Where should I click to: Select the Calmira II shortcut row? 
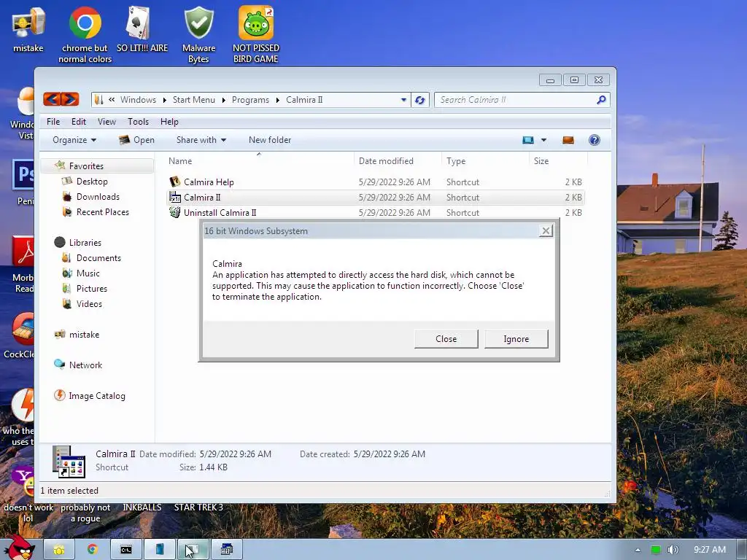click(x=376, y=197)
